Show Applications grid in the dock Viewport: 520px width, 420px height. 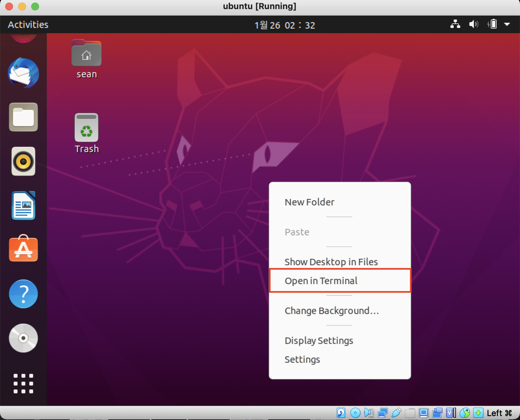[x=23, y=384]
